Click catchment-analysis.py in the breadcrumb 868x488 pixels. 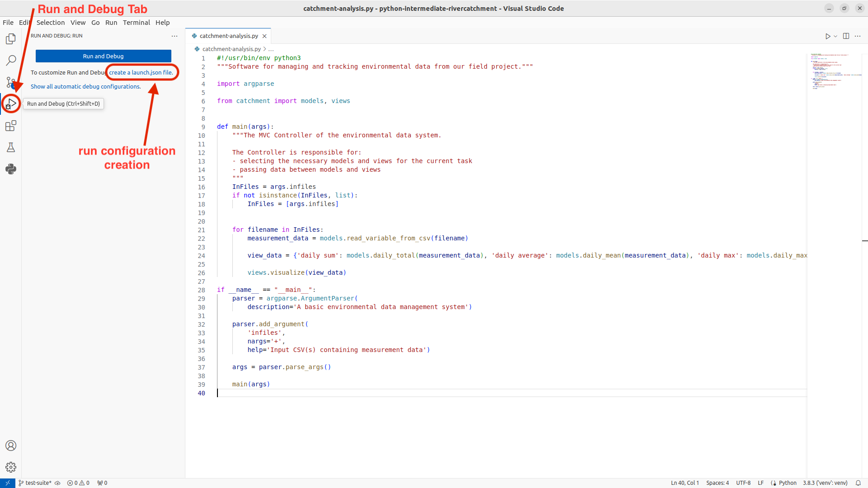(231, 49)
